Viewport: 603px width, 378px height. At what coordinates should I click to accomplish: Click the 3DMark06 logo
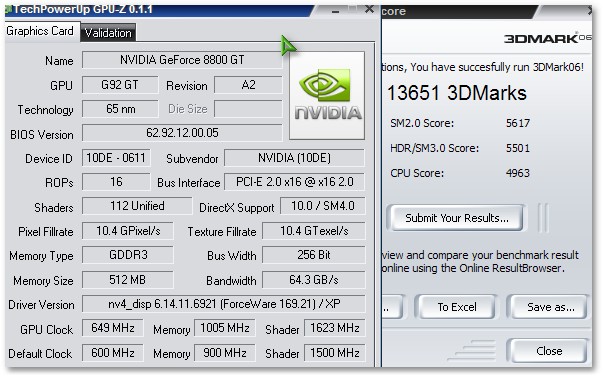[x=548, y=38]
